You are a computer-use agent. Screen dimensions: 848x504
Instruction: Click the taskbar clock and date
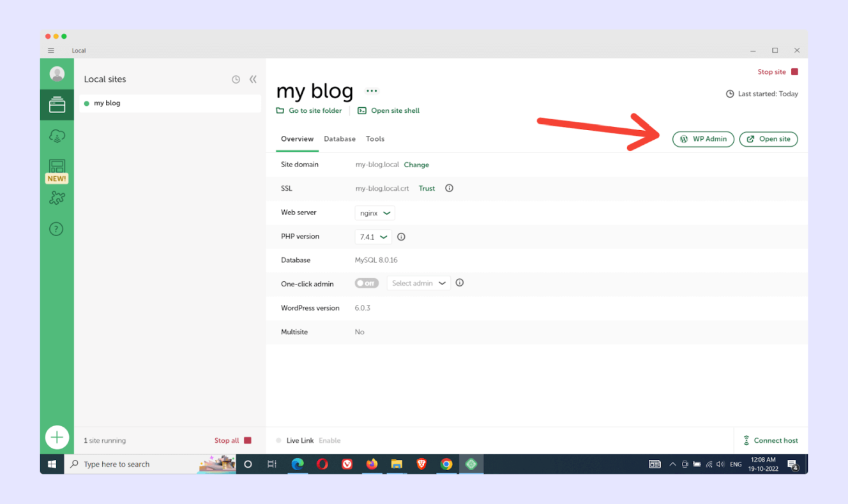click(x=762, y=464)
